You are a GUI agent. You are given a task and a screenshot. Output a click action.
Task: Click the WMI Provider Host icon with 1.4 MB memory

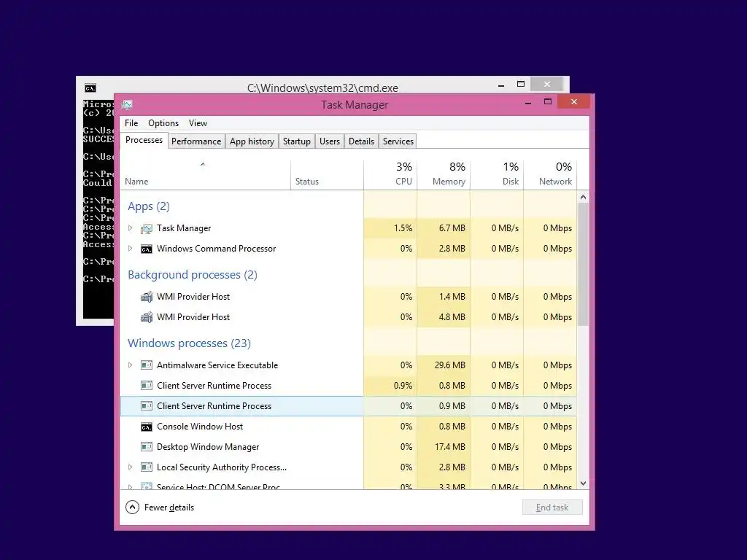146,297
